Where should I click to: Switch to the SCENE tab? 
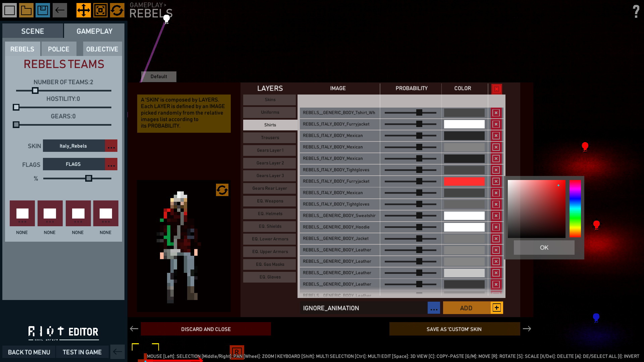32,31
